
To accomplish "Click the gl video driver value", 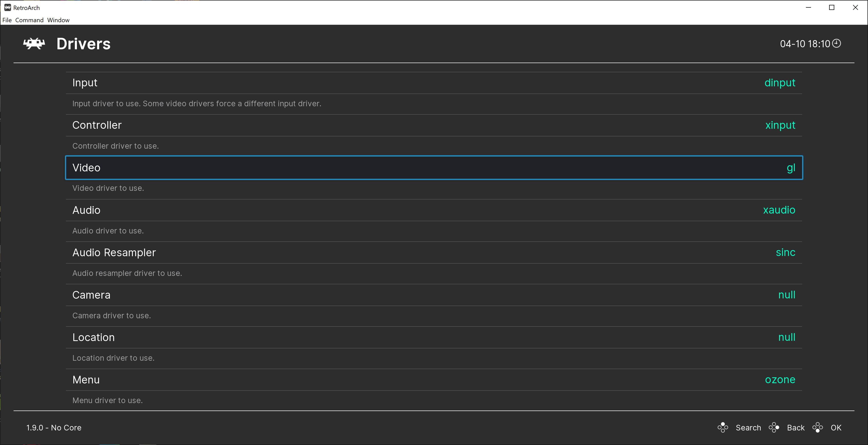I will 791,168.
